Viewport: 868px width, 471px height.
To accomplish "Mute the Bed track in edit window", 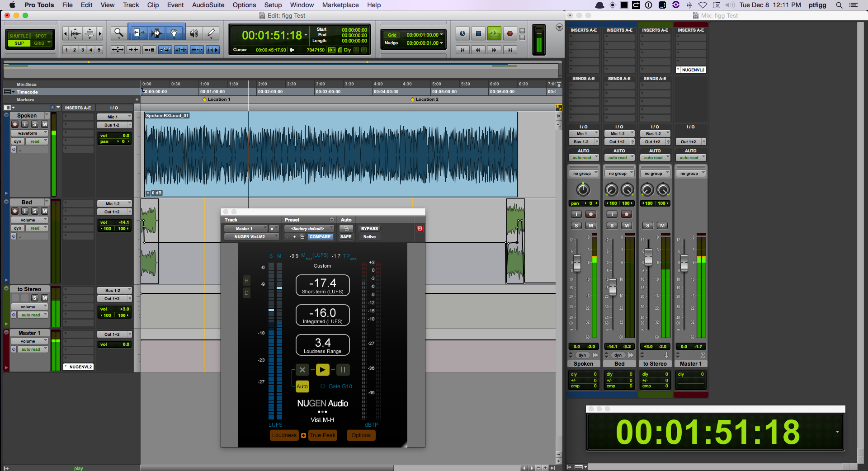I will point(45,211).
